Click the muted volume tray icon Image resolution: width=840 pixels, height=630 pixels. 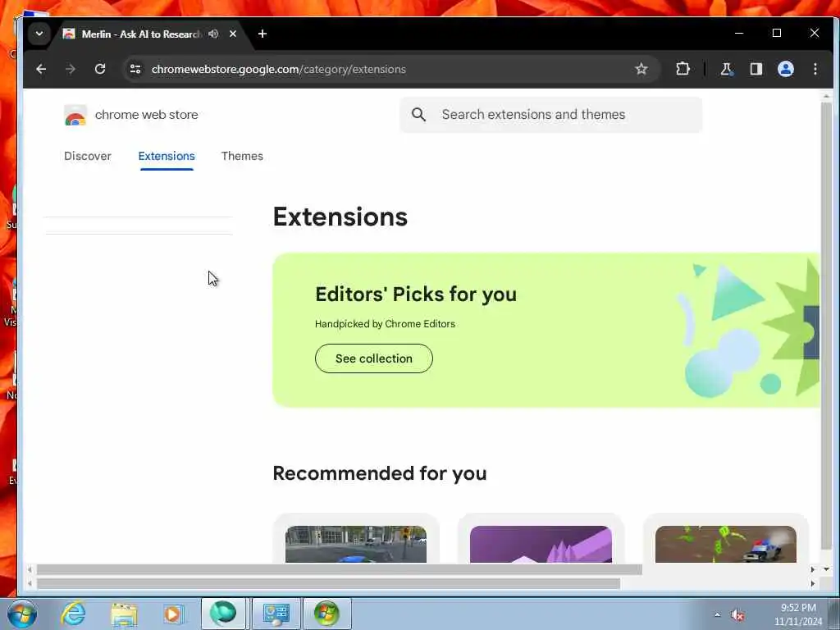pyautogui.click(x=737, y=615)
